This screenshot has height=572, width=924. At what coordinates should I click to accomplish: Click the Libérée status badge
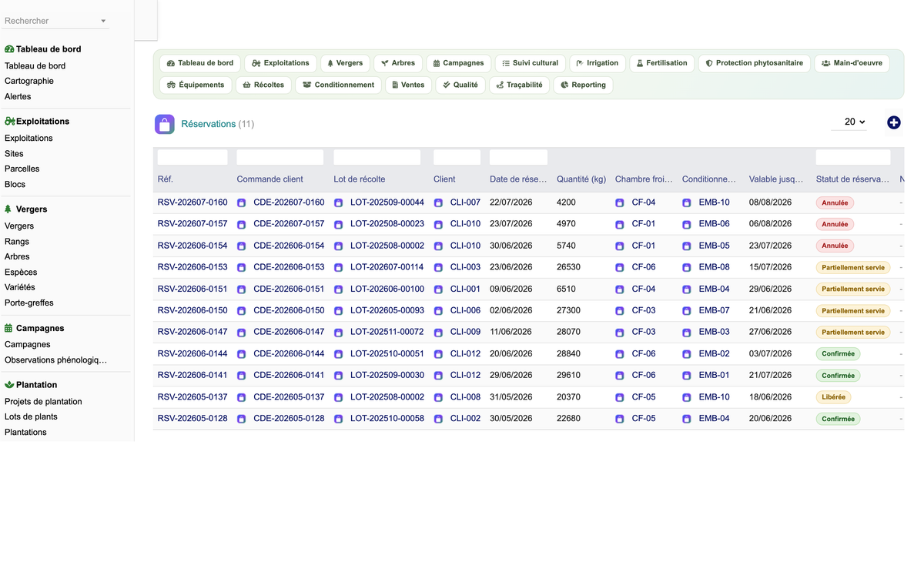(833, 397)
